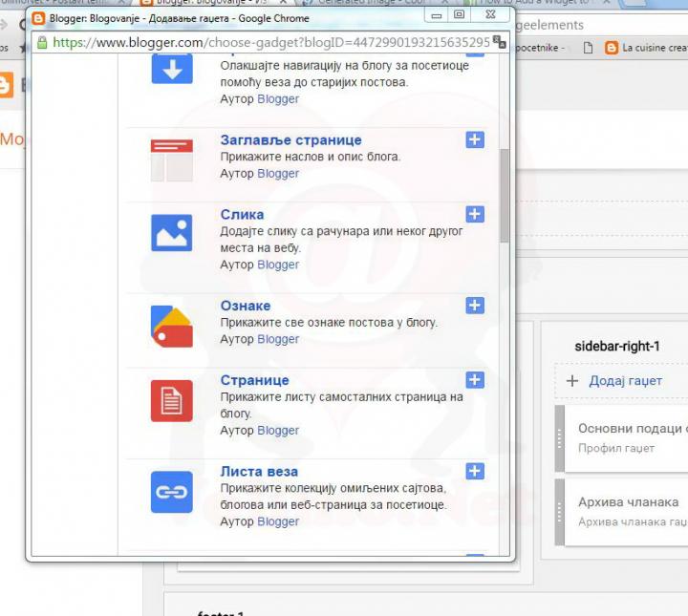This screenshot has width=688, height=616.
Task: Click the plus icon next to Заглавље странице
Action: [474, 140]
